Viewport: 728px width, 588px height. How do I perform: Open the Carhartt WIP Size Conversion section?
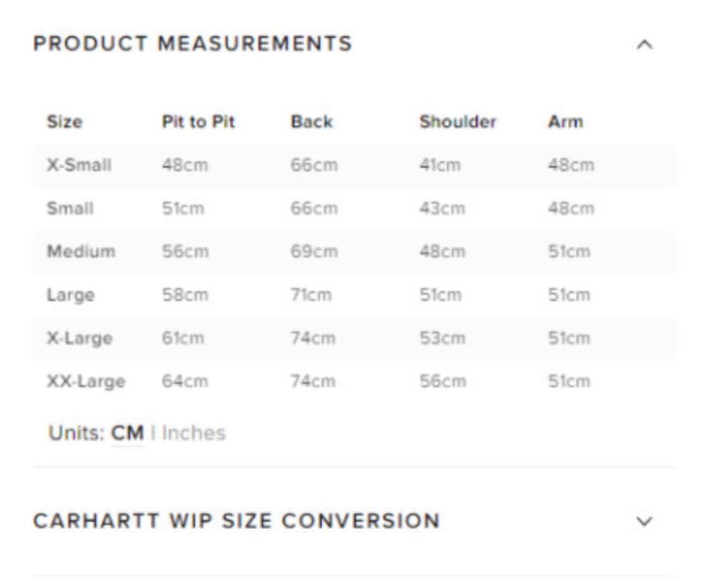pos(236,521)
